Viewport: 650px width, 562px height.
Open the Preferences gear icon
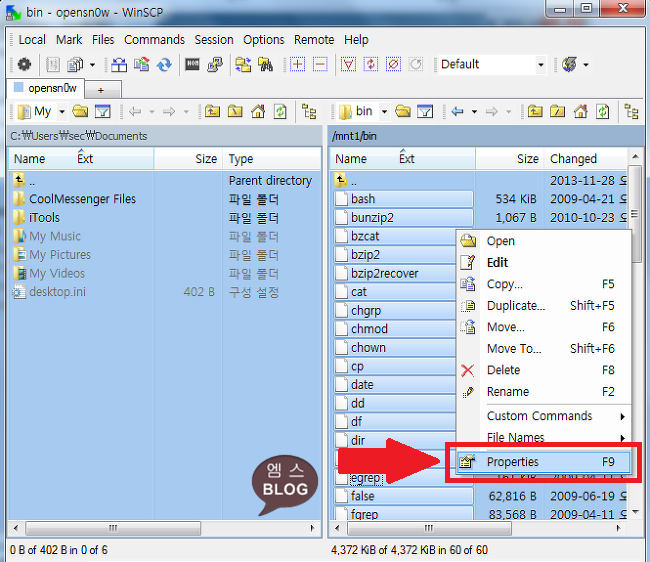tap(24, 65)
